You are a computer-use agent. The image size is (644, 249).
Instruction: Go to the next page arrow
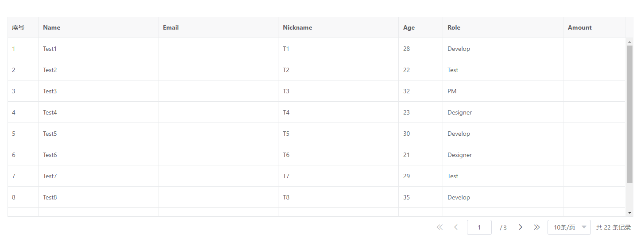click(521, 227)
